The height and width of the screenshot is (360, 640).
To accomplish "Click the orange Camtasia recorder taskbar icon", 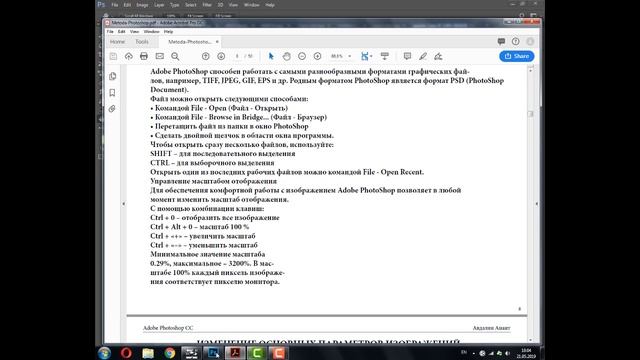I will (279, 353).
